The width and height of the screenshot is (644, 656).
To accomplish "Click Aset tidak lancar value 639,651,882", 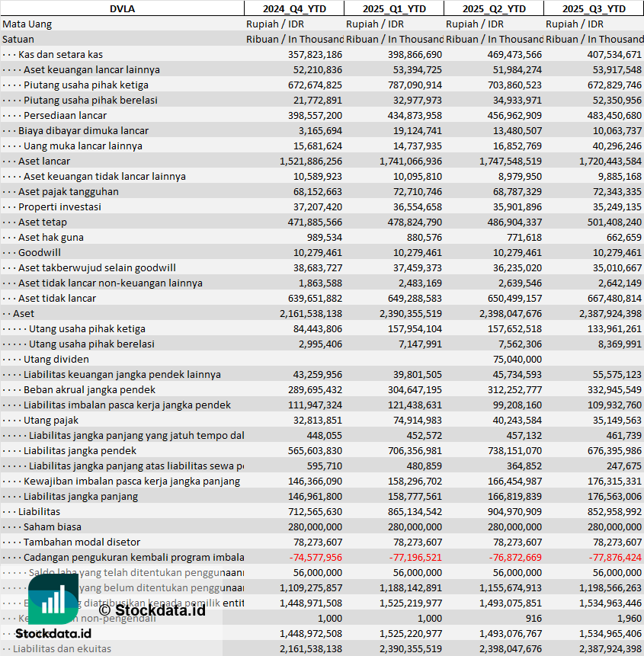I will pos(315,299).
